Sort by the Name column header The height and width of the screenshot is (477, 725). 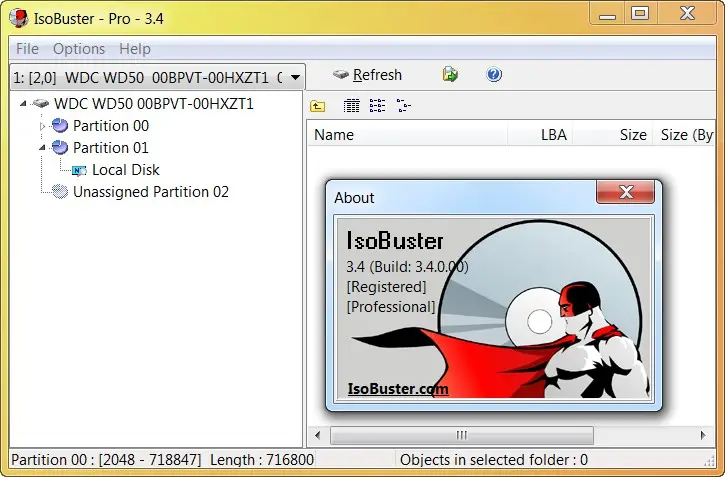click(x=407, y=135)
